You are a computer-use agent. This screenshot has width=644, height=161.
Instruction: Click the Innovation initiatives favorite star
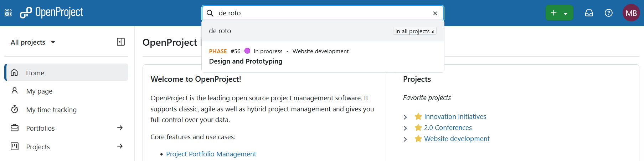pos(418,116)
